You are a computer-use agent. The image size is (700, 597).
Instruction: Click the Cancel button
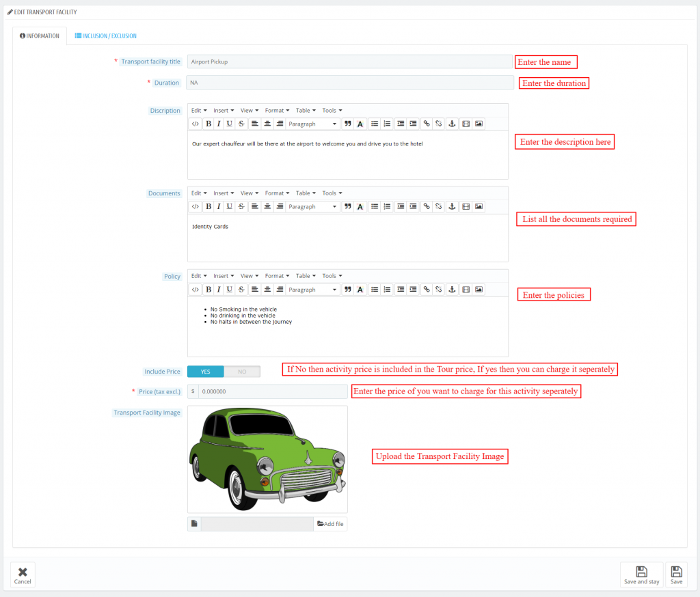click(23, 574)
